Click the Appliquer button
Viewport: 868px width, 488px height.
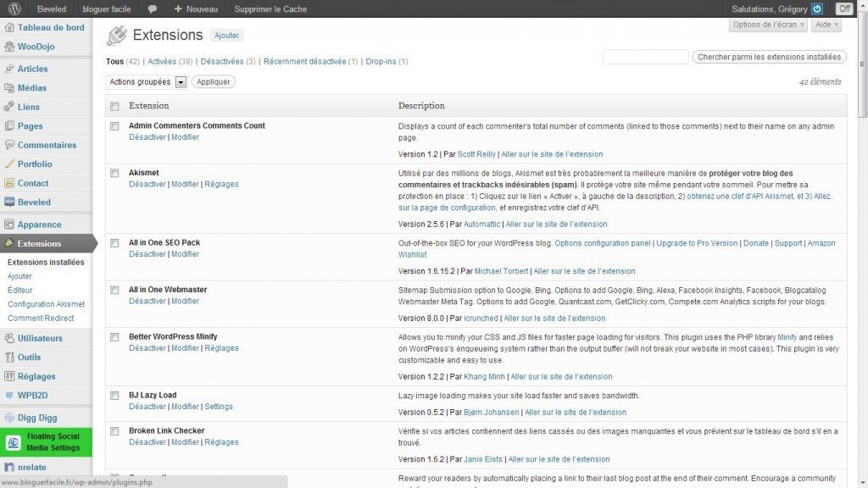click(x=213, y=82)
